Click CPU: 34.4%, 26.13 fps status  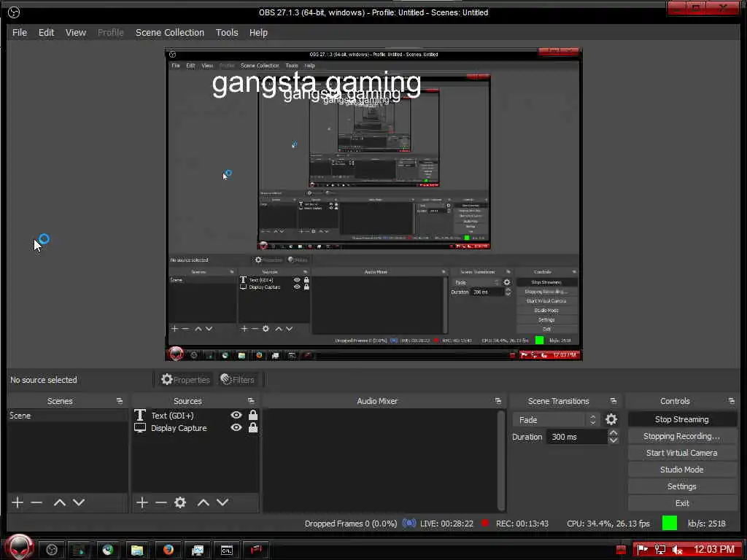(x=608, y=524)
